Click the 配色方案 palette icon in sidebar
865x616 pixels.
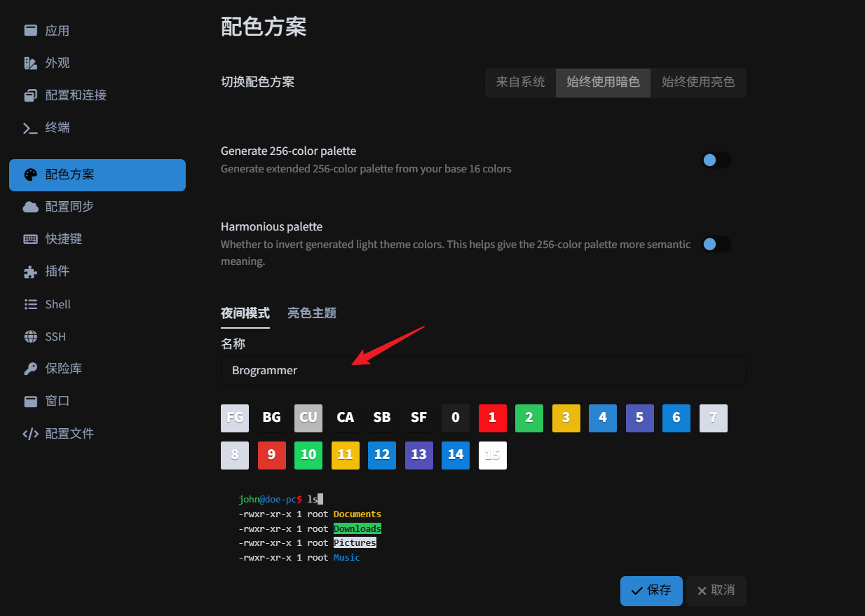30,174
